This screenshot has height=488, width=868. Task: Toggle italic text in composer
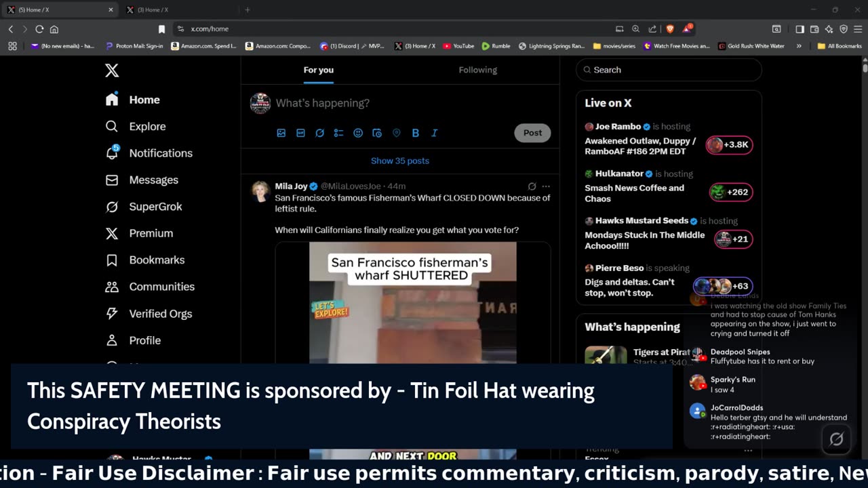point(435,133)
